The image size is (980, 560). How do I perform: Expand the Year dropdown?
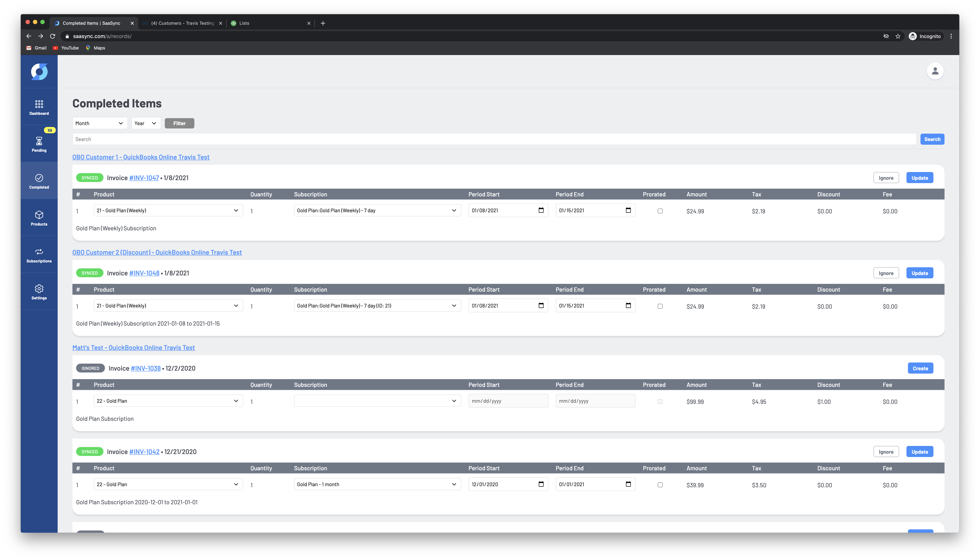tap(145, 123)
